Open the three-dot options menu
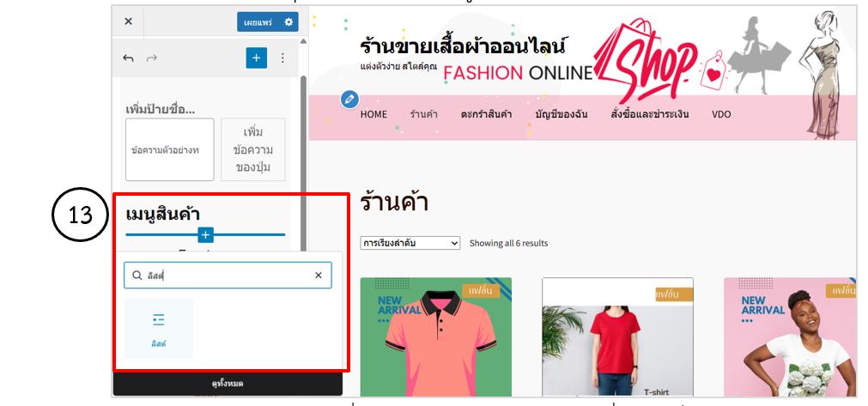Image resolution: width=868 pixels, height=406 pixels. coord(282,58)
